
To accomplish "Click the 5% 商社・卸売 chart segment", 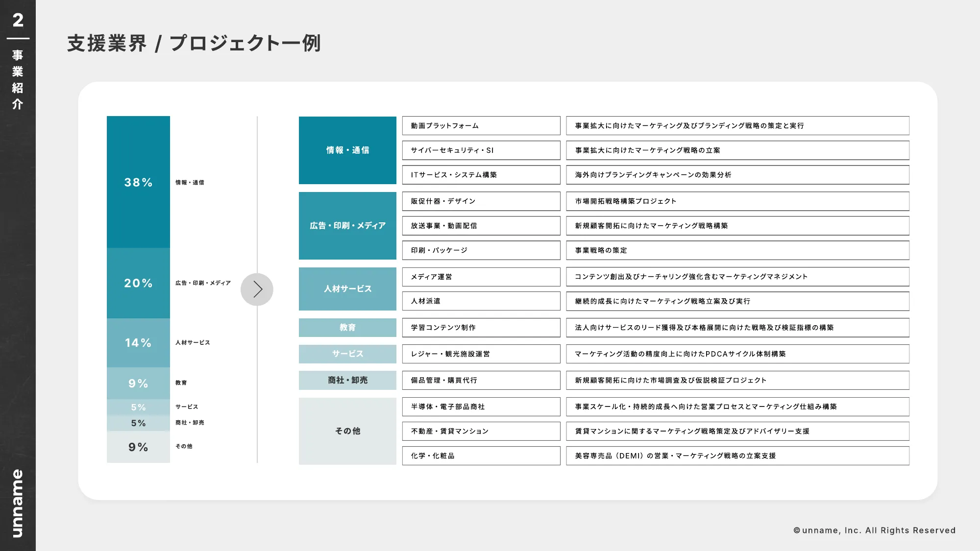I will coord(138,423).
